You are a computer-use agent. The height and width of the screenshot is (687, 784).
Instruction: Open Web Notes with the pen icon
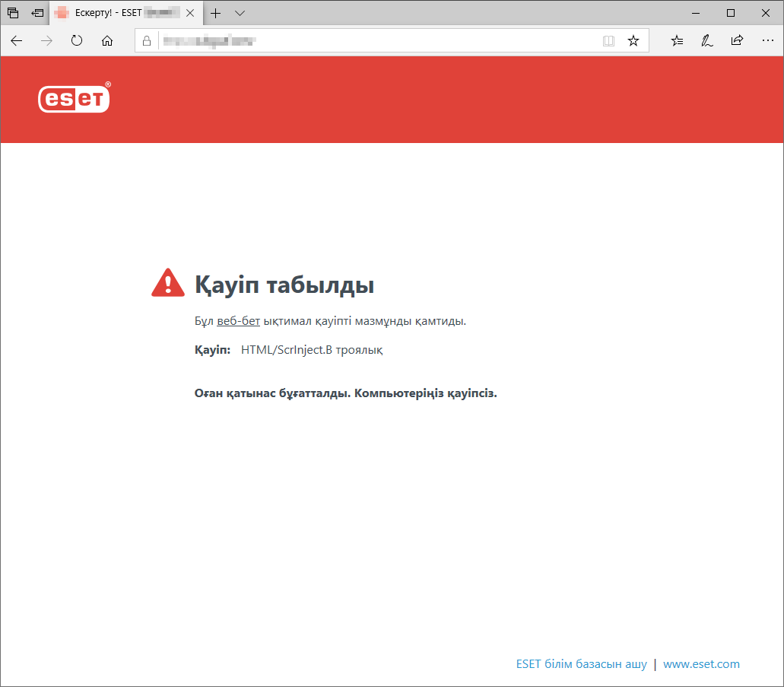pos(706,40)
